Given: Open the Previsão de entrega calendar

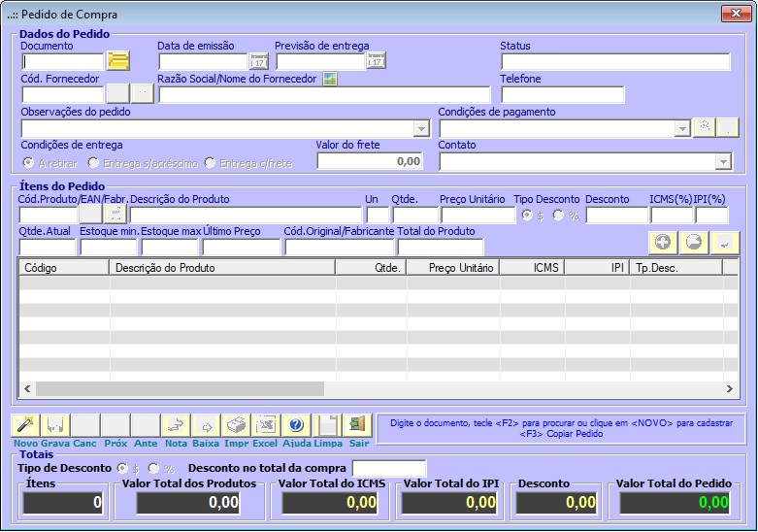Looking at the screenshot, I should (377, 61).
